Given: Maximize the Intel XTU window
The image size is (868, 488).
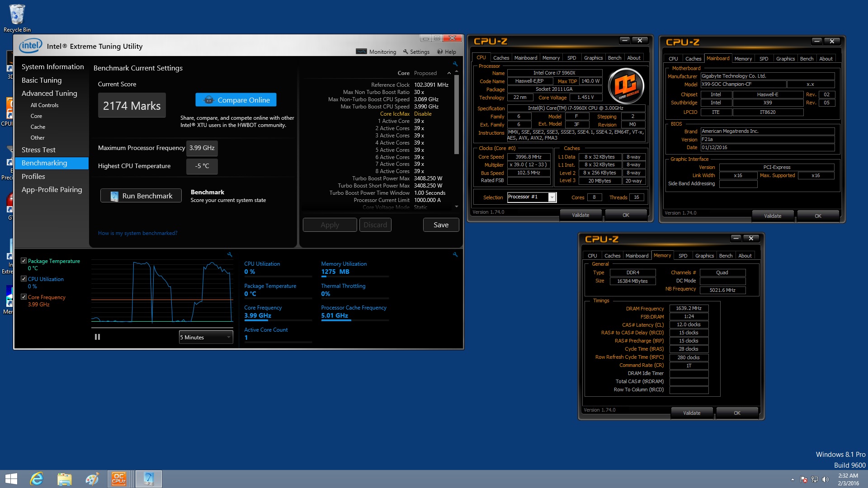Looking at the screenshot, I should [437, 38].
